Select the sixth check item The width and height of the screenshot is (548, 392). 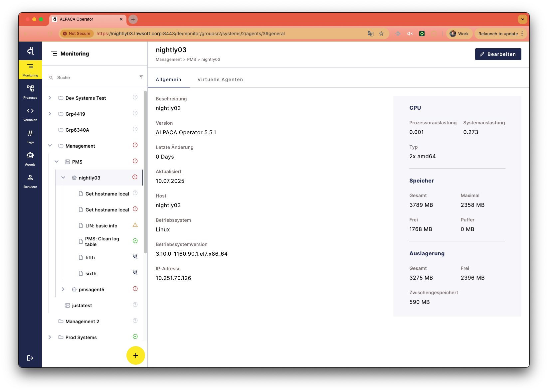coord(91,274)
